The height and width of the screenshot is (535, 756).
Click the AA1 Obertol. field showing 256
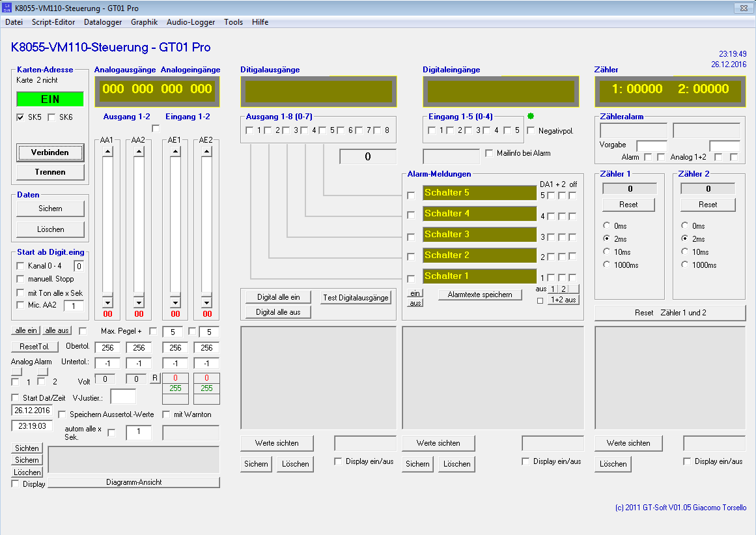click(x=107, y=347)
